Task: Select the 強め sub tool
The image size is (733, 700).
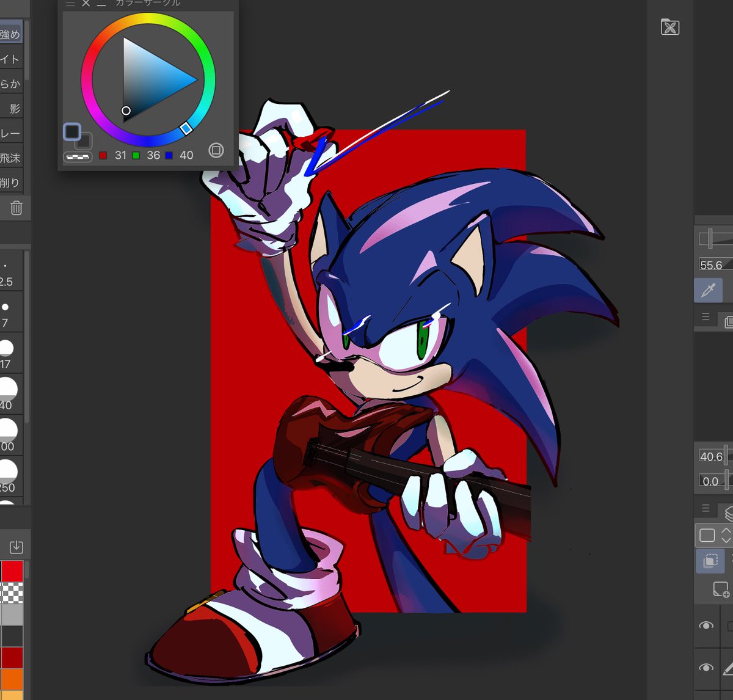Action: (x=12, y=34)
